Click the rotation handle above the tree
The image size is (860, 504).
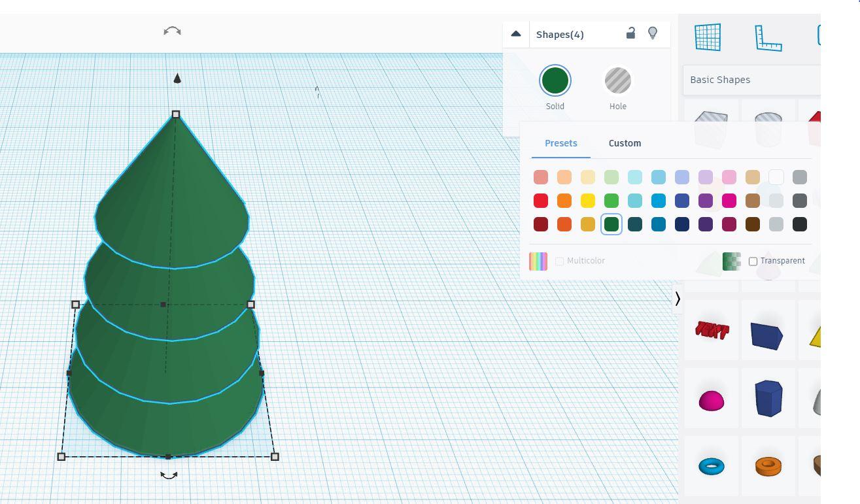coord(172,31)
